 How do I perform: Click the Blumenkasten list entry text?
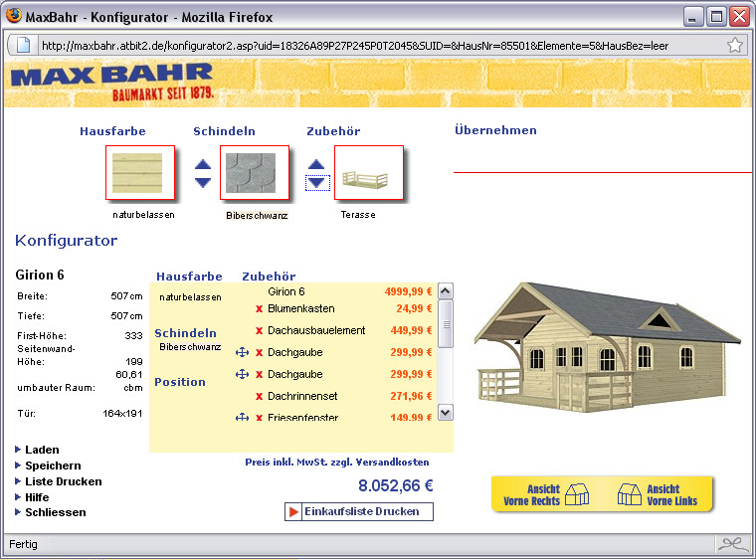pos(301,309)
